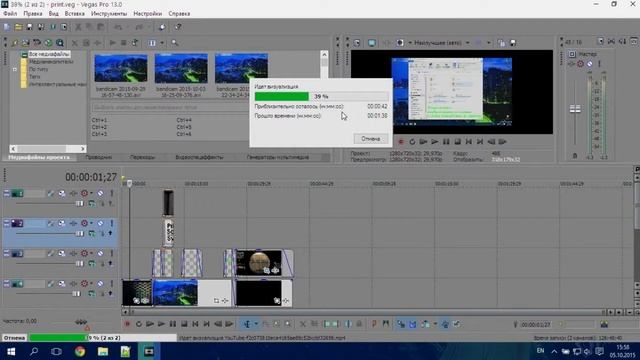
Task: Click Preview on External Monitor icon
Action: coord(371,42)
